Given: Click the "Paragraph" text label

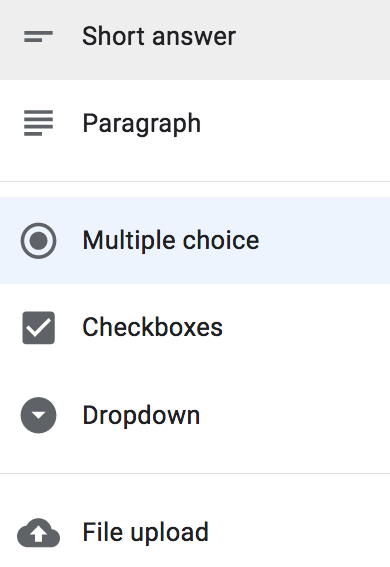Looking at the screenshot, I should [142, 124].
